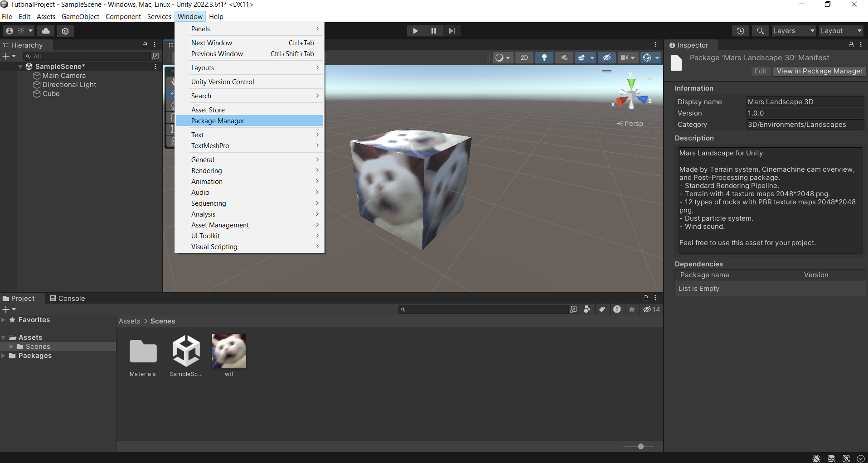Screen dimensions: 868x463
Task: Toggle scene gizmos display button
Action: point(647,58)
